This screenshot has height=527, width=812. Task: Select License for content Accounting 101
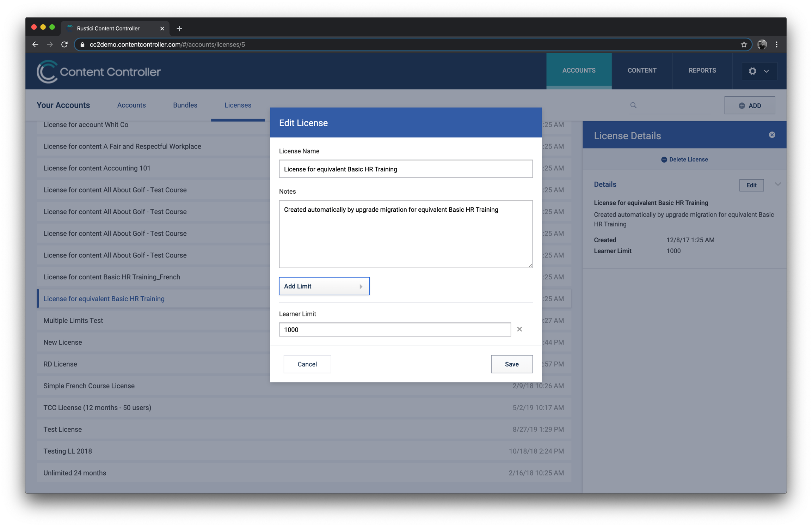(97, 168)
